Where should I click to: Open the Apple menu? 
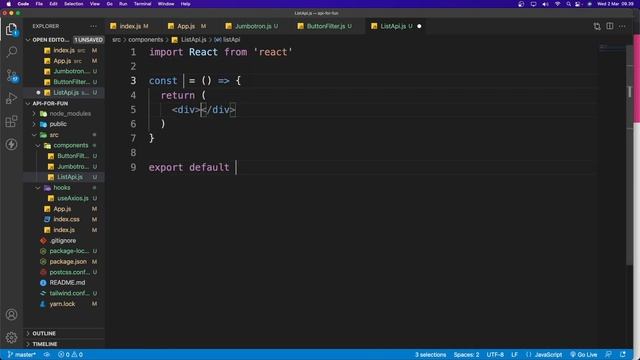pyautogui.click(x=8, y=4)
